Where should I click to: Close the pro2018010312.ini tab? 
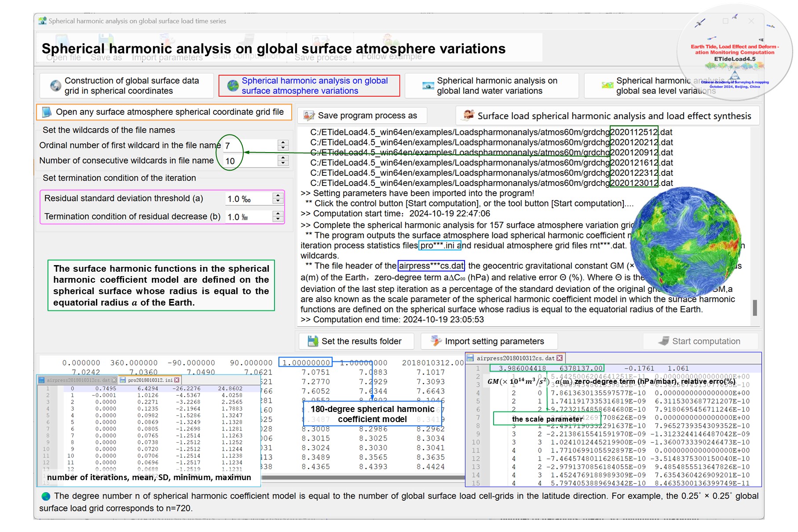click(x=177, y=380)
